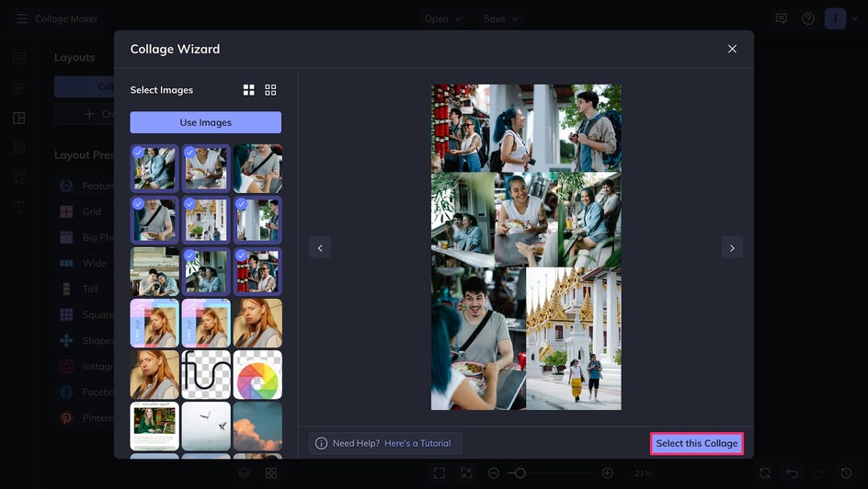Open Image Manager icon in left sidebar
868x489 pixels.
pyautogui.click(x=18, y=58)
